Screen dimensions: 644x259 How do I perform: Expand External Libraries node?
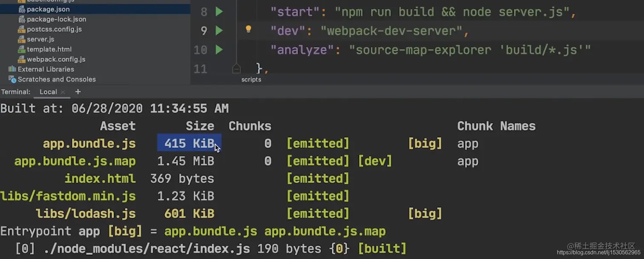pos(46,69)
